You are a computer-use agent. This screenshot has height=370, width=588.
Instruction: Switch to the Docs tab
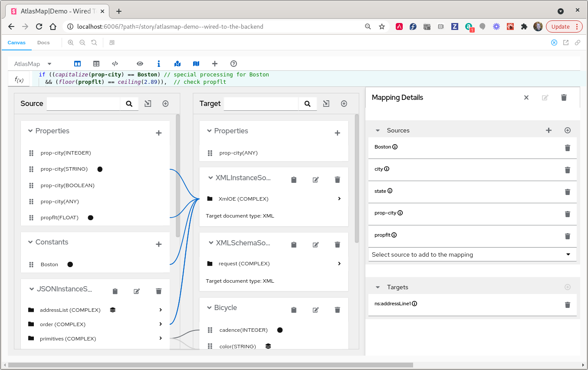pos(43,43)
